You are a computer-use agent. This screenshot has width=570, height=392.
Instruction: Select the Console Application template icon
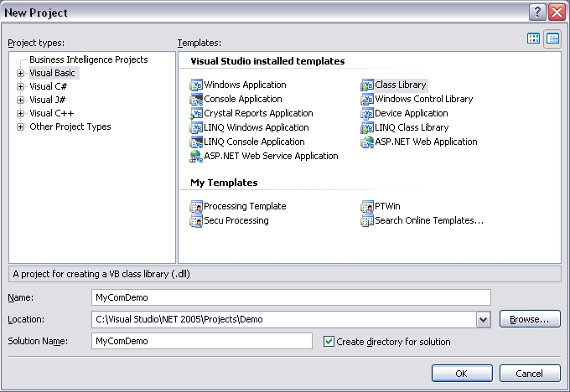[x=196, y=99]
